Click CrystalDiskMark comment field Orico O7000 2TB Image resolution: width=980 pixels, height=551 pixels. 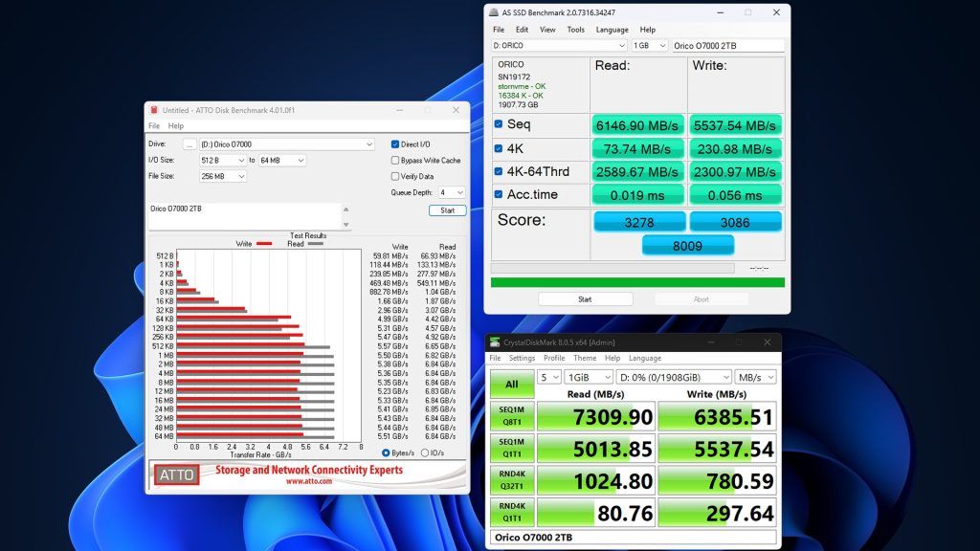634,538
